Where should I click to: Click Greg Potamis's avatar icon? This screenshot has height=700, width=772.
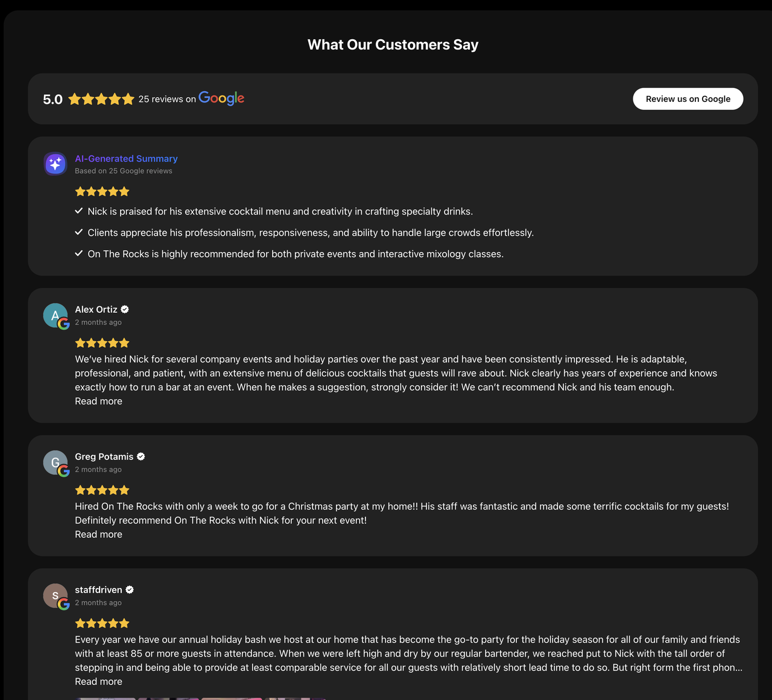click(55, 462)
